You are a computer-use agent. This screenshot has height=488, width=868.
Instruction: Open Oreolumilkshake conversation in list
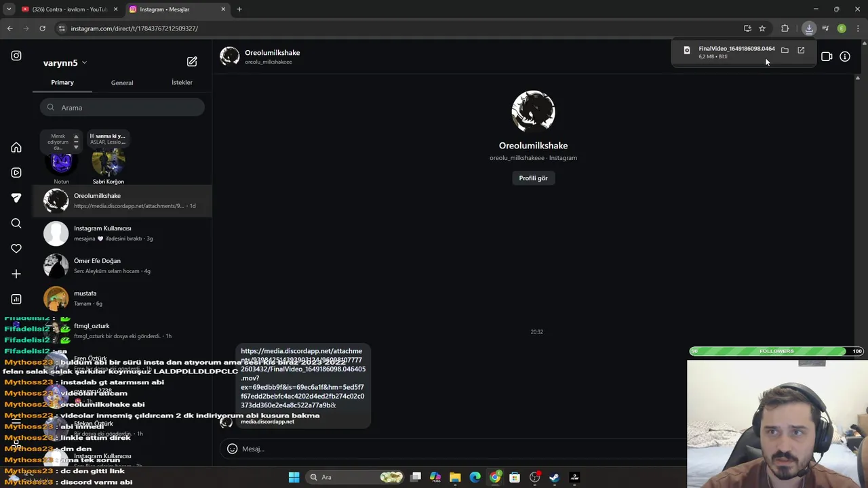click(x=122, y=201)
